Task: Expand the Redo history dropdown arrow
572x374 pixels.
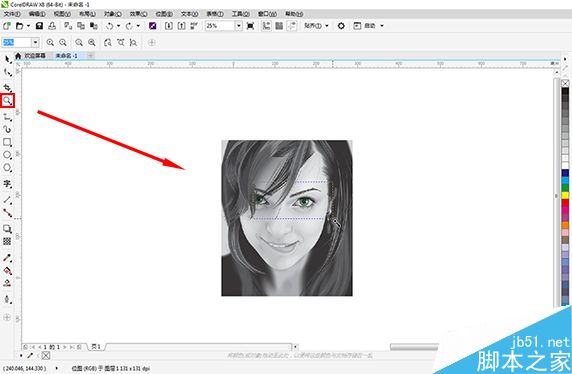Action: 138,26
